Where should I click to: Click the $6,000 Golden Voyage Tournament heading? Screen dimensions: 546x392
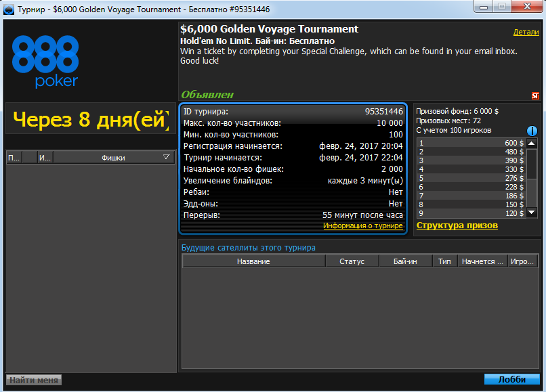tap(269, 29)
